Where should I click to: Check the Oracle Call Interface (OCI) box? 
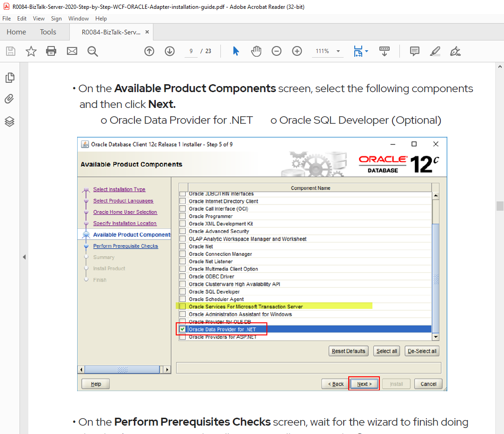pos(183,209)
